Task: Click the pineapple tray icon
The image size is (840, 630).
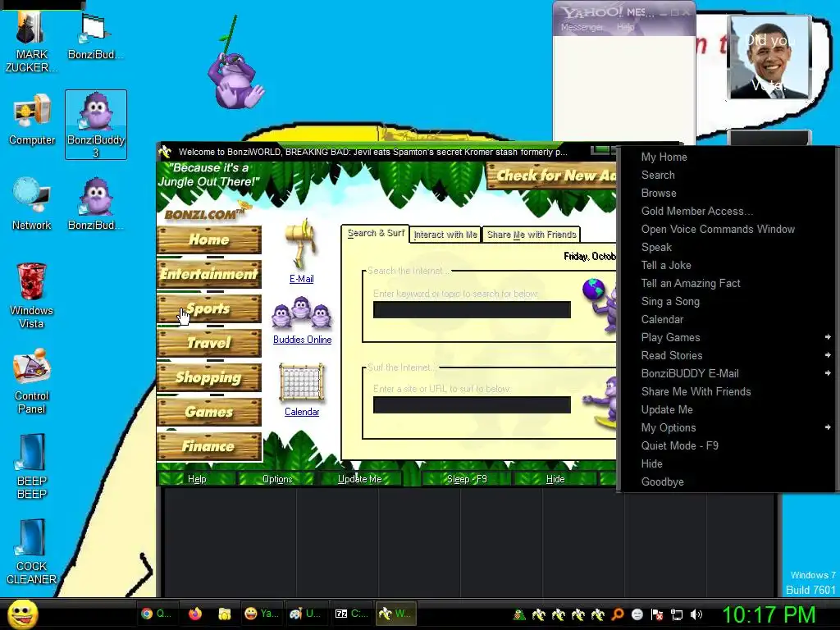Action: tap(518, 614)
